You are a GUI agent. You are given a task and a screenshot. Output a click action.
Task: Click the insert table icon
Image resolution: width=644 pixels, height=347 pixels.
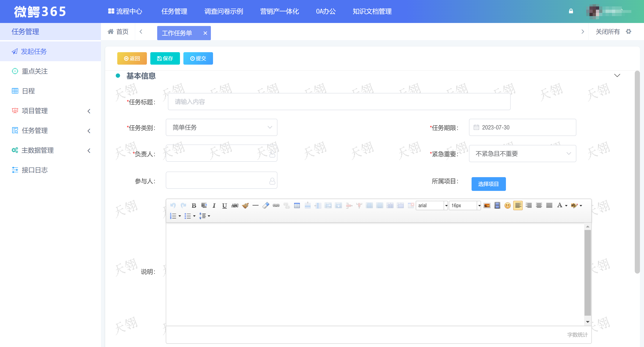click(x=297, y=205)
